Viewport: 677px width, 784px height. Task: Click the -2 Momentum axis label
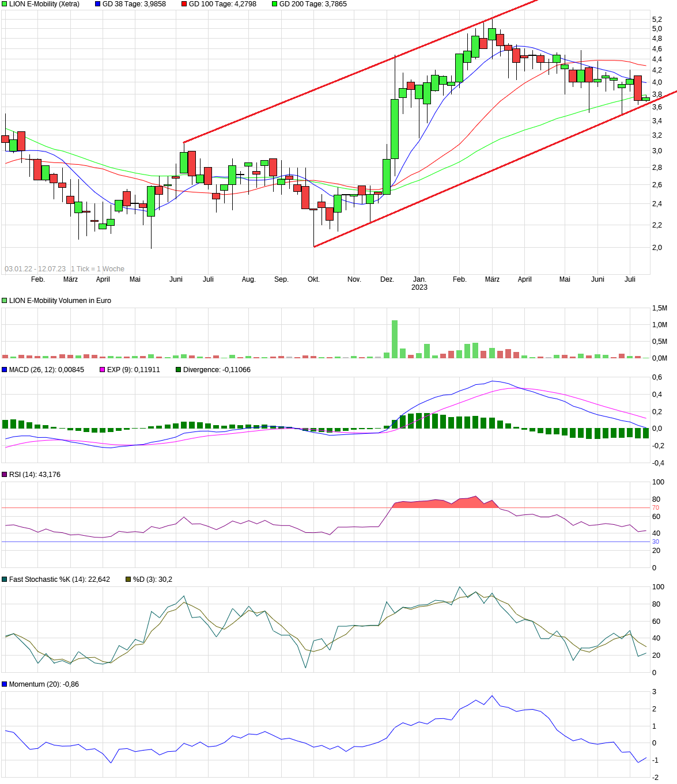pos(656,778)
